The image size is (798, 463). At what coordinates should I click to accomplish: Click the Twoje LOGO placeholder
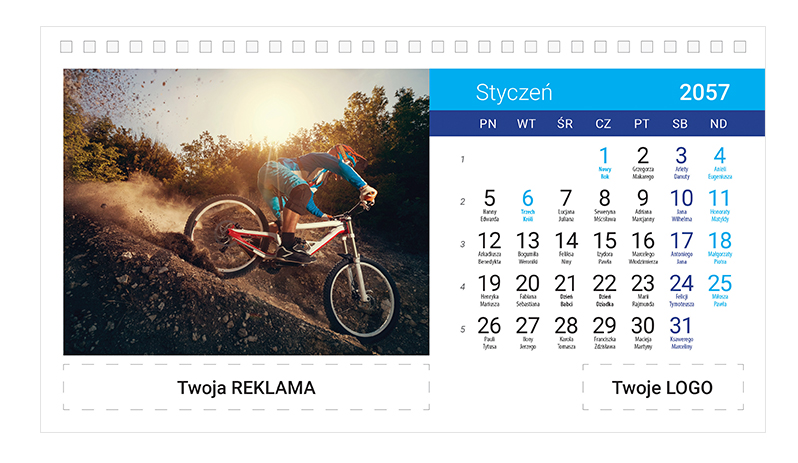coord(663,388)
